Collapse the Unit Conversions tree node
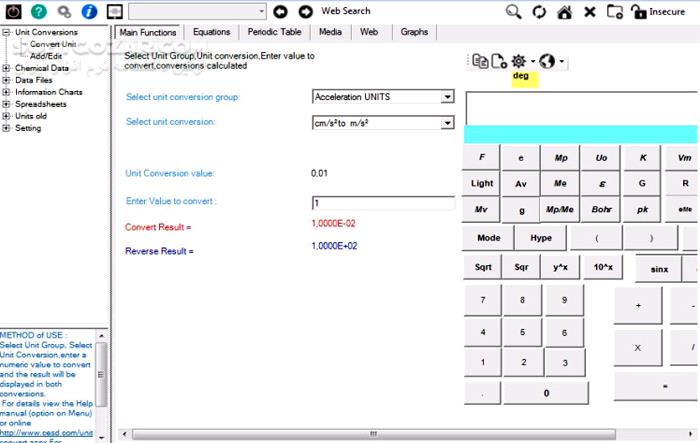 coord(6,32)
